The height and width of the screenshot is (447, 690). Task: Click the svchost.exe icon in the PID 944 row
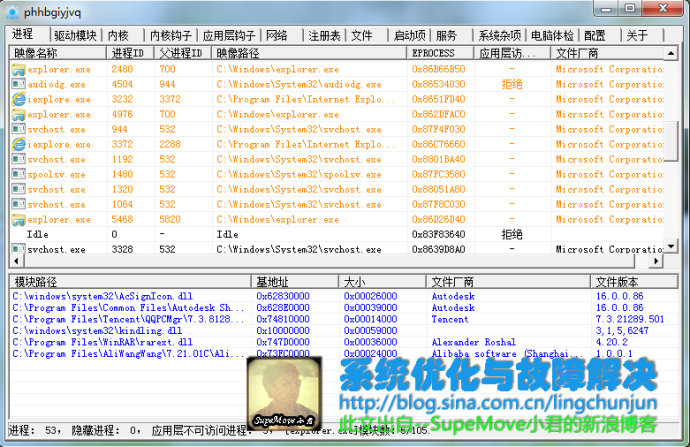pyautogui.click(x=18, y=129)
